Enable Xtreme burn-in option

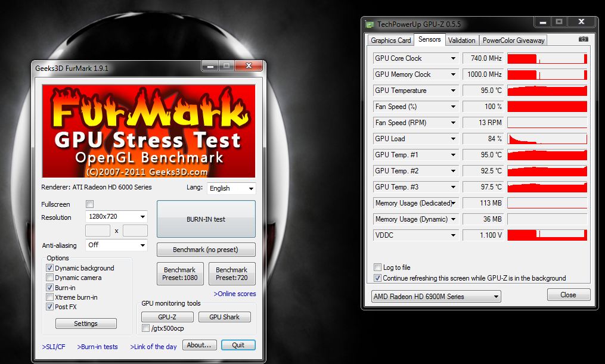point(49,297)
